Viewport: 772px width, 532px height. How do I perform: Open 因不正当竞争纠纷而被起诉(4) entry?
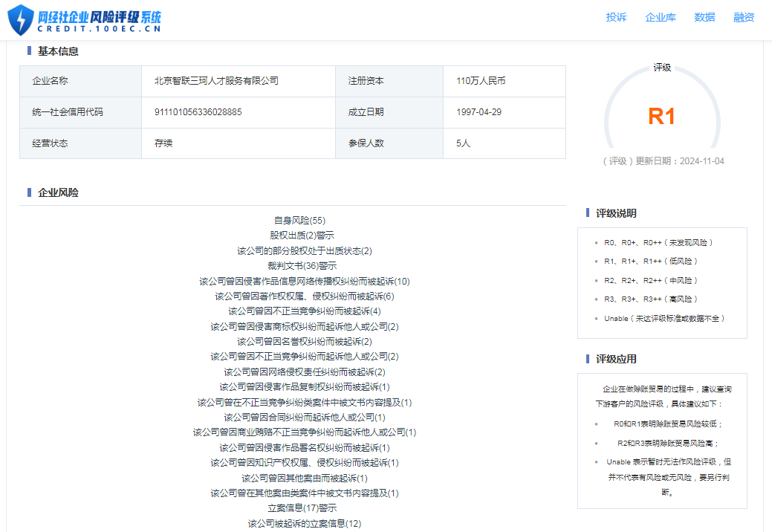[305, 311]
